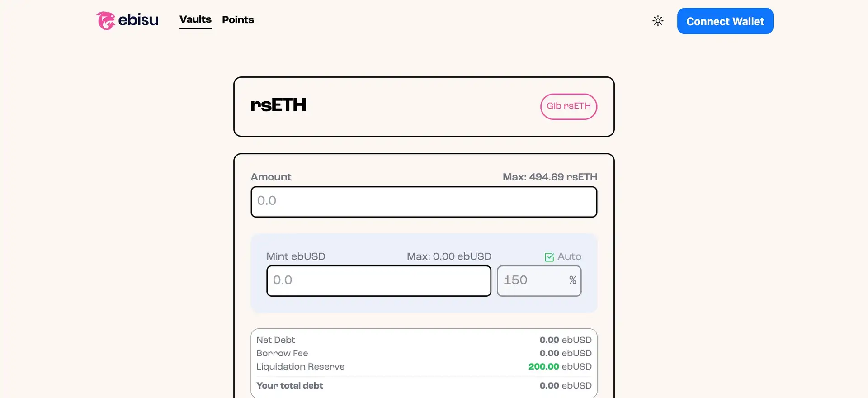Click the Max: 494.69 rsETH label

550,177
